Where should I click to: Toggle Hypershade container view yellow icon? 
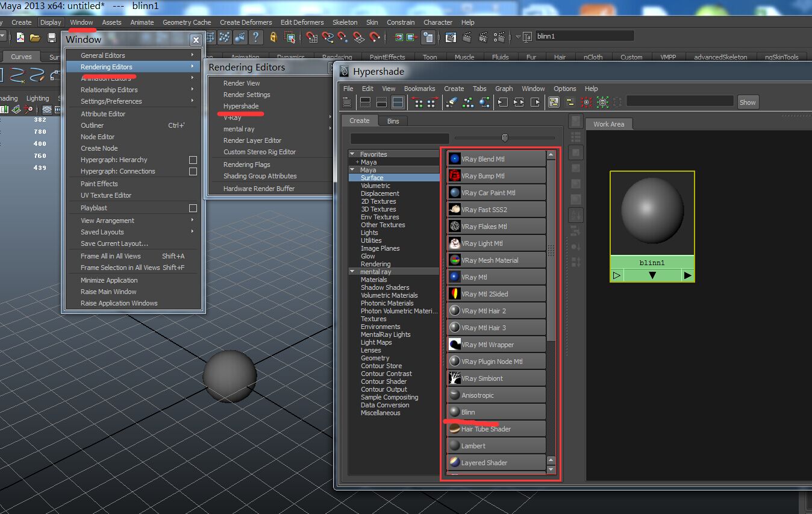pyautogui.click(x=554, y=102)
